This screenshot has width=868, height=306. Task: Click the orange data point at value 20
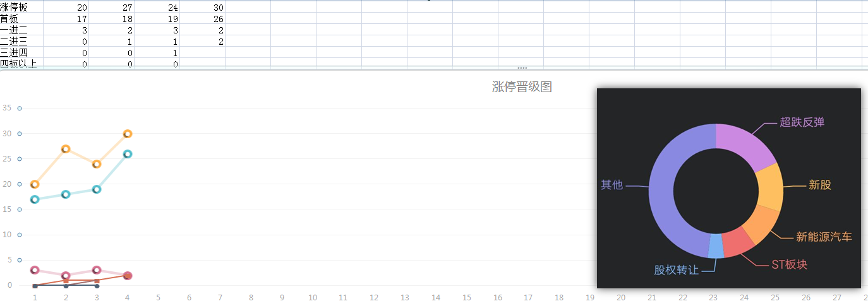point(35,184)
